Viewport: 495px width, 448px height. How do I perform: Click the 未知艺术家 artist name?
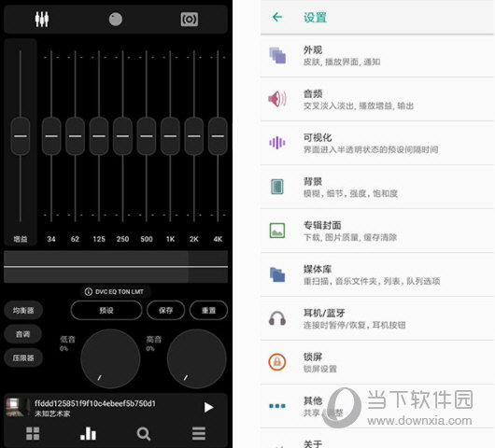(52, 413)
